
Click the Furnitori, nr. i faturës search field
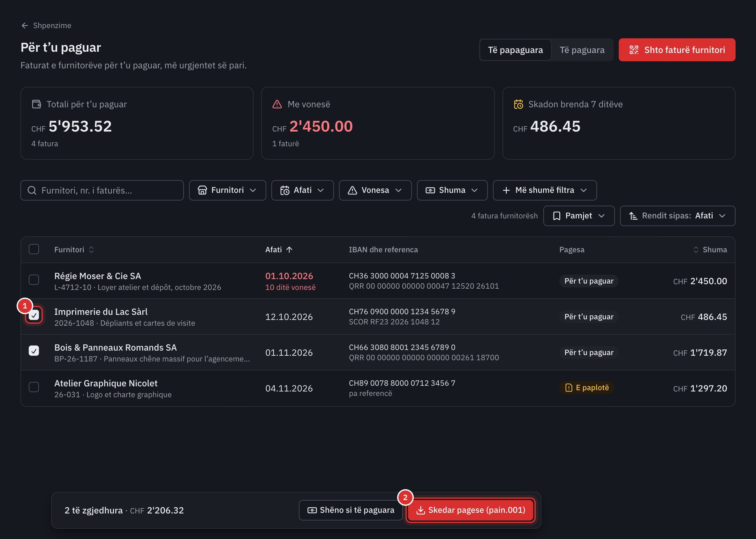102,190
